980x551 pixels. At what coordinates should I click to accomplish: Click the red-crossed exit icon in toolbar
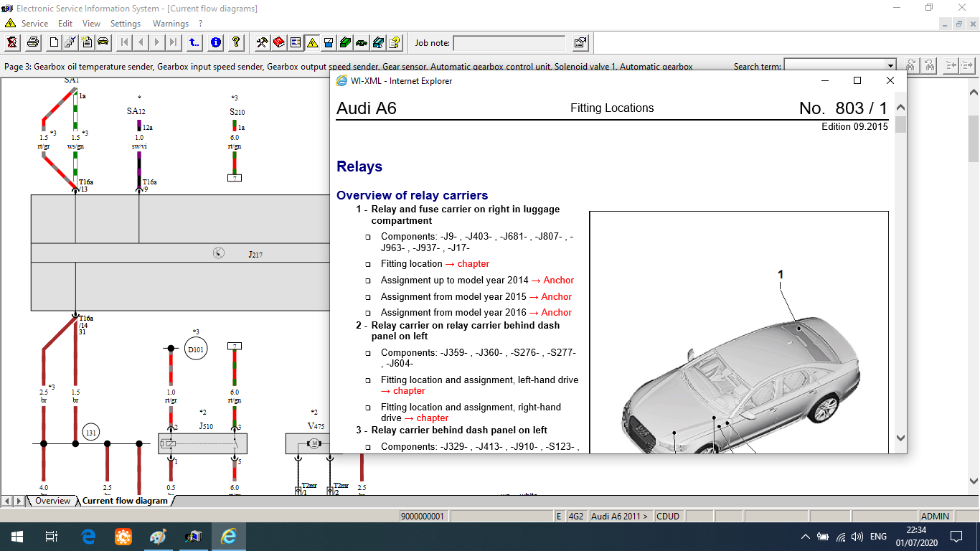(12, 42)
